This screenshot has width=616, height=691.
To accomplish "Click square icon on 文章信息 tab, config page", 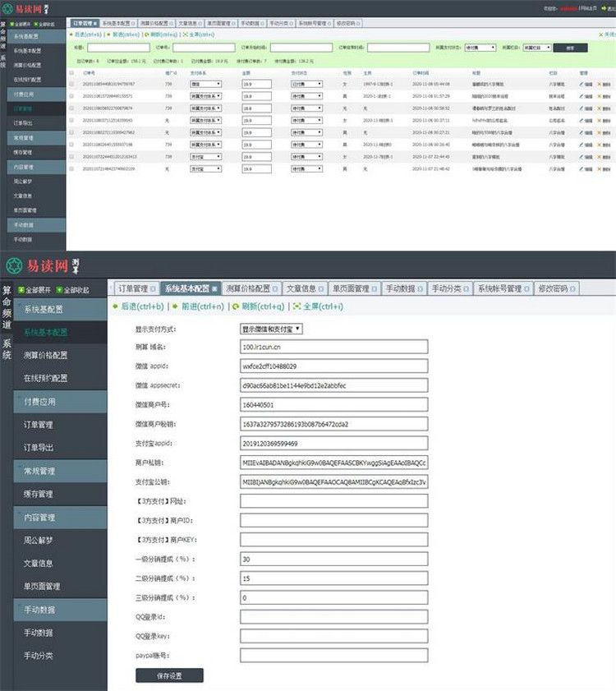I will coord(321,288).
